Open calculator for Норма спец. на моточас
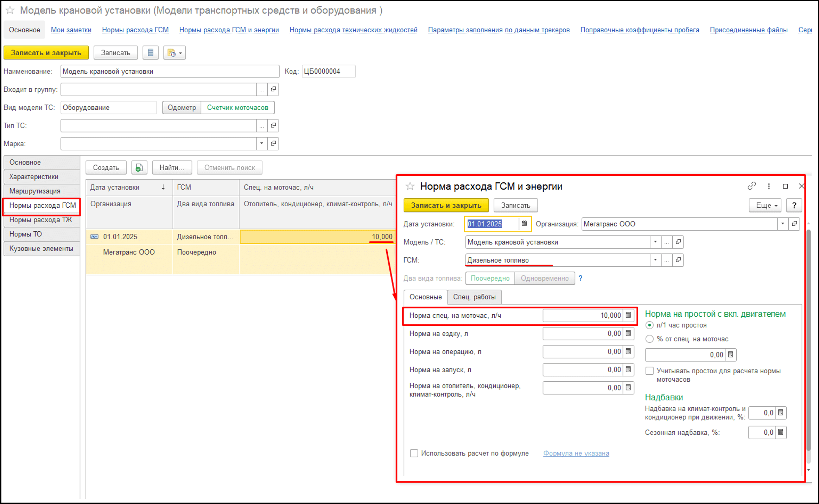Viewport: 819px width, 504px height. [628, 315]
